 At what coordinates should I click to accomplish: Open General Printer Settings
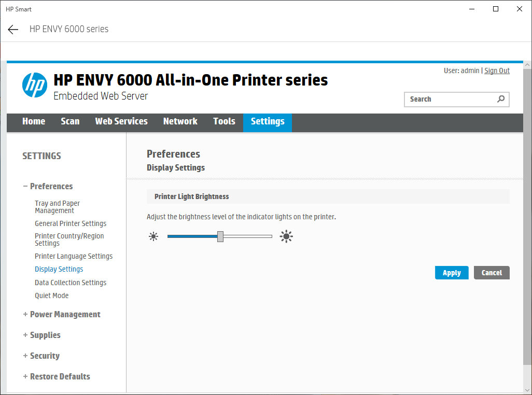coord(71,223)
